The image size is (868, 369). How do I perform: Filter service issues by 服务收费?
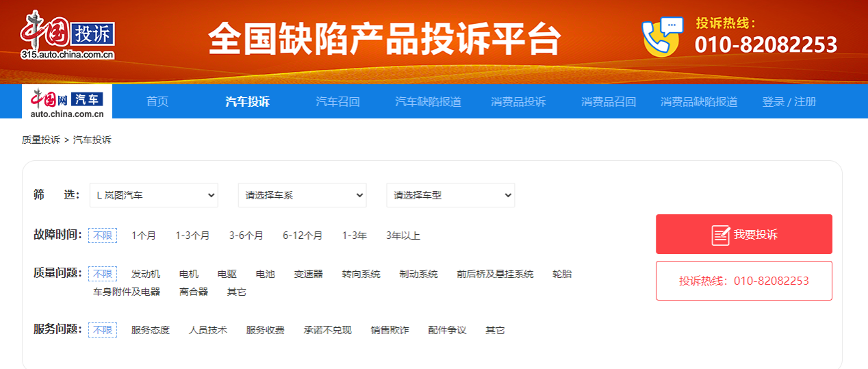click(266, 330)
